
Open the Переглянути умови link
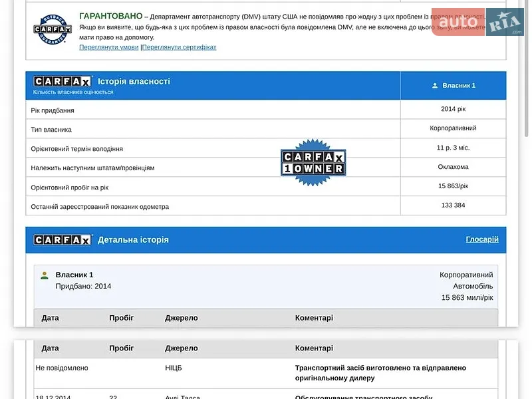[109, 47]
